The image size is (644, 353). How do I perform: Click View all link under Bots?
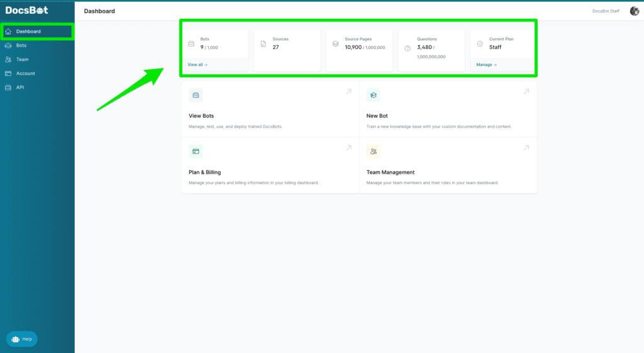[197, 65]
